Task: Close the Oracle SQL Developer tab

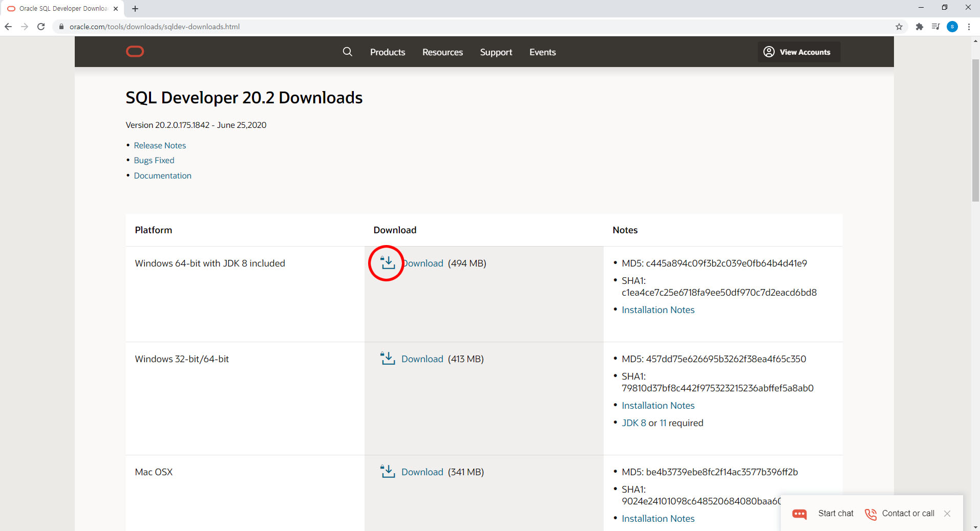Action: 116,9
